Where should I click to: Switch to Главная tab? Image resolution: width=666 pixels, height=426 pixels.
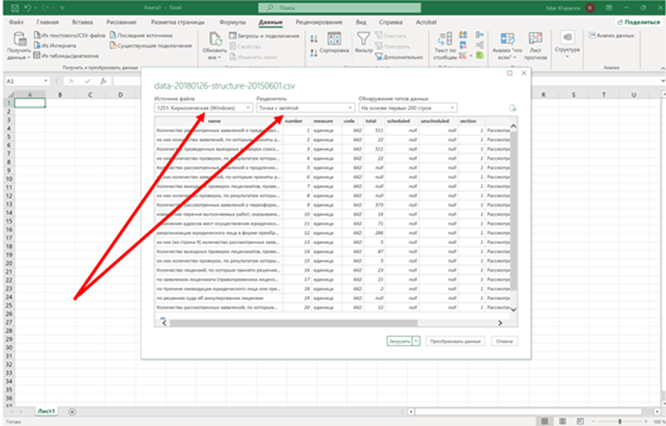tap(47, 22)
